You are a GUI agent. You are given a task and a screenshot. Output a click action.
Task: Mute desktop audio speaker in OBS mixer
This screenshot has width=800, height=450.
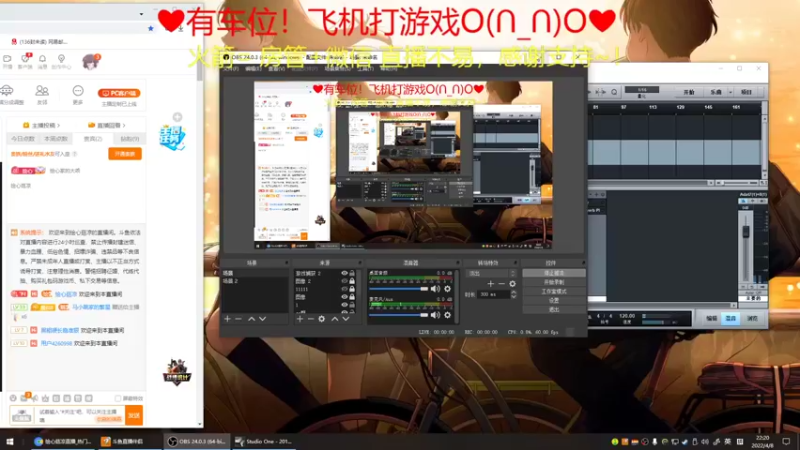click(435, 289)
